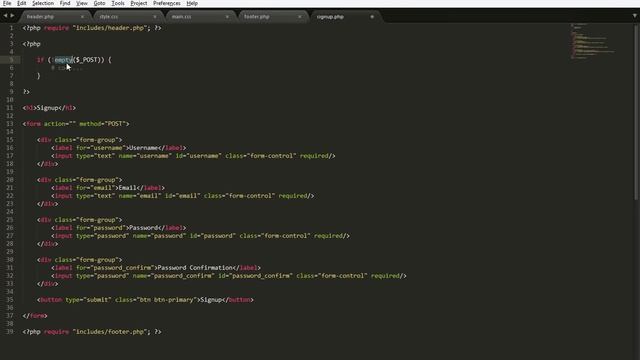Image resolution: width=640 pixels, height=360 pixels.
Task: Click the opening <?php tag on line 3
Action: point(31,44)
